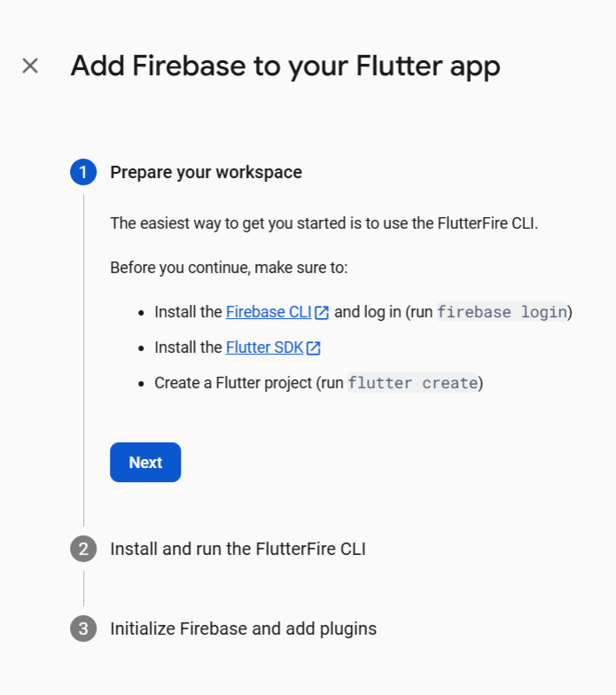Click the Before you continue sentence
Viewport: 616px width, 695px height.
click(229, 267)
